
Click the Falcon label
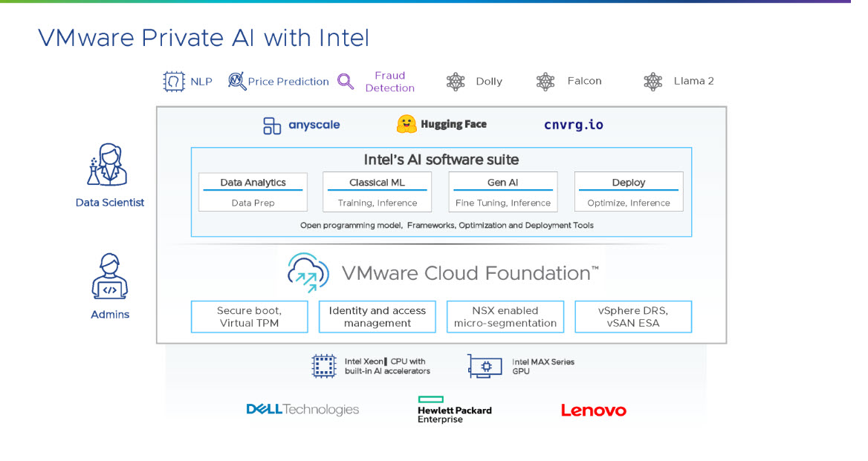(584, 81)
